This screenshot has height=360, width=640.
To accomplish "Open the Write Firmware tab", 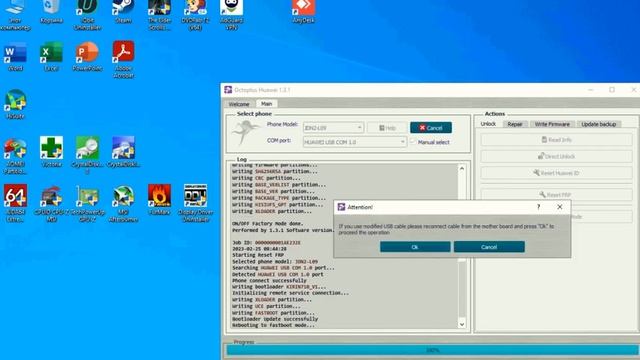I will [552, 124].
